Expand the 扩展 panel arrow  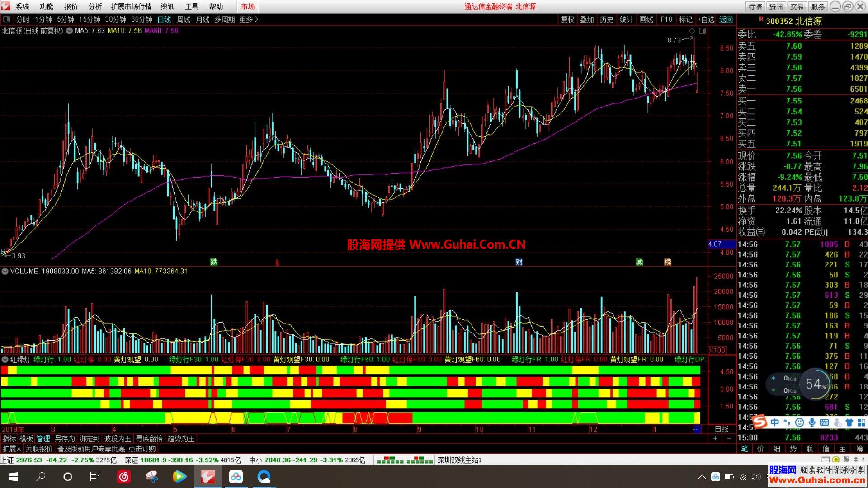tap(12, 449)
